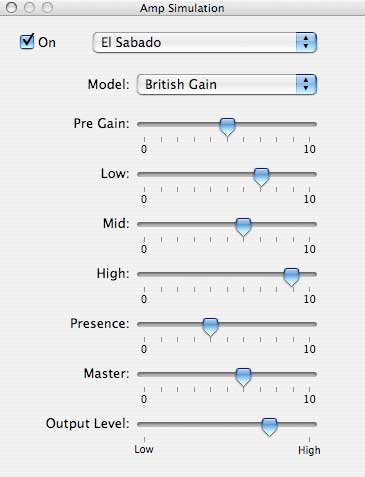
Task: Click the Pre Gain slider handle
Action: point(227,127)
